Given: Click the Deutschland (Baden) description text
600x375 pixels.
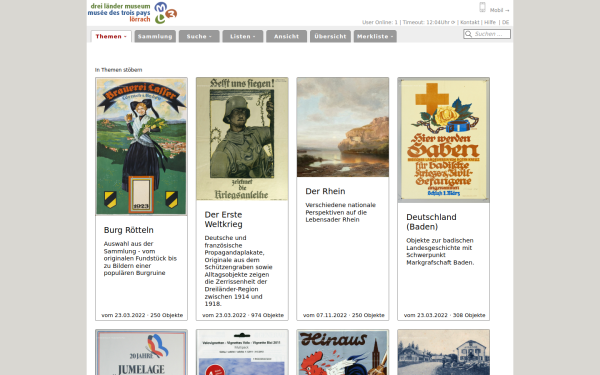Looking at the screenshot, I should tap(440, 251).
